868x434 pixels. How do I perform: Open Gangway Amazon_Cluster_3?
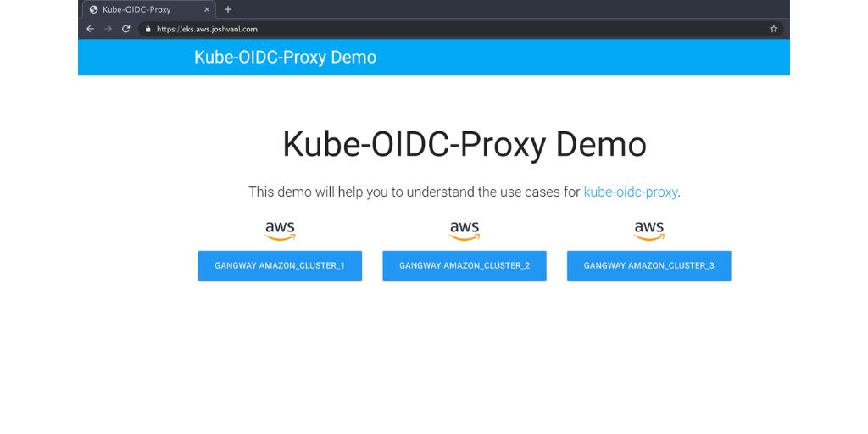648,265
